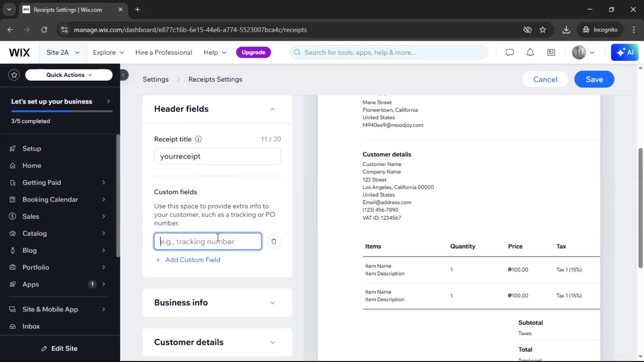644x362 pixels.
Task: Open the Quick Actions dropdown
Action: tap(69, 75)
